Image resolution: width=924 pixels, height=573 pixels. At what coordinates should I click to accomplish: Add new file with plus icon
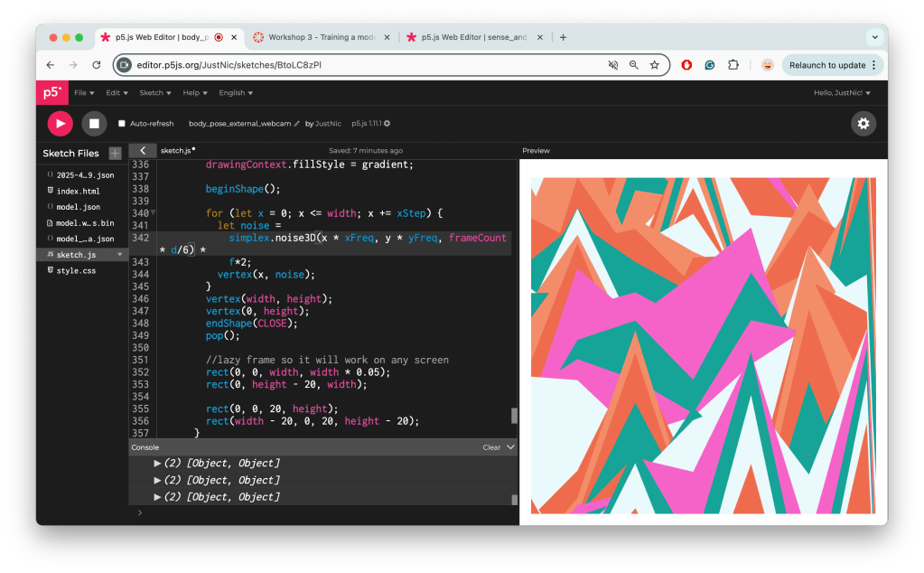coord(115,153)
